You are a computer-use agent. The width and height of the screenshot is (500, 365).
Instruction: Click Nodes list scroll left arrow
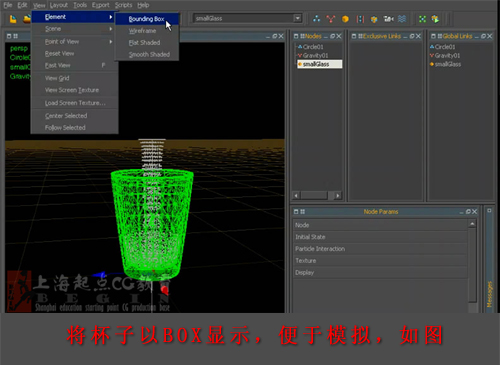click(296, 195)
